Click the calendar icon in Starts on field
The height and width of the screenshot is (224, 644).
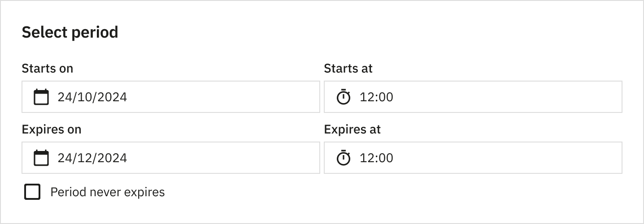[41, 97]
